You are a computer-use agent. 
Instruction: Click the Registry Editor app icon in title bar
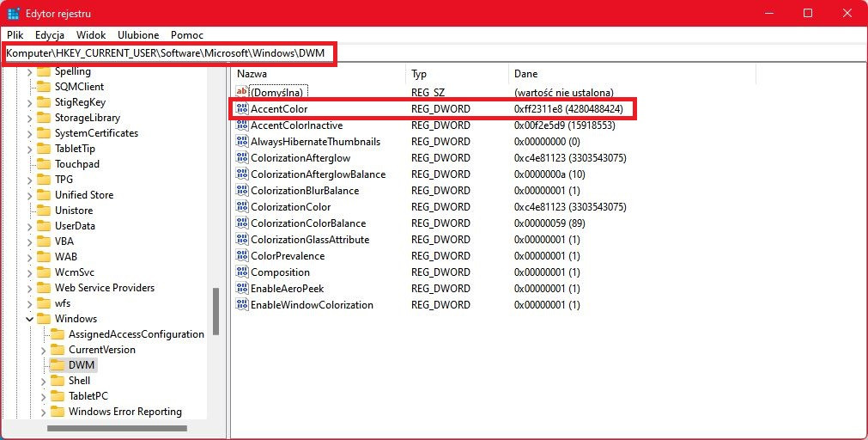click(14, 13)
